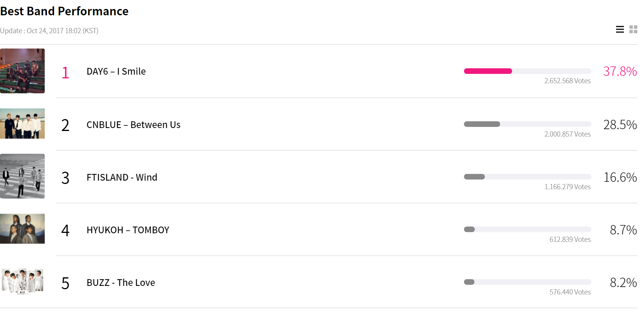Click CNBLUE vote progress bar
644x315 pixels.
(527, 124)
